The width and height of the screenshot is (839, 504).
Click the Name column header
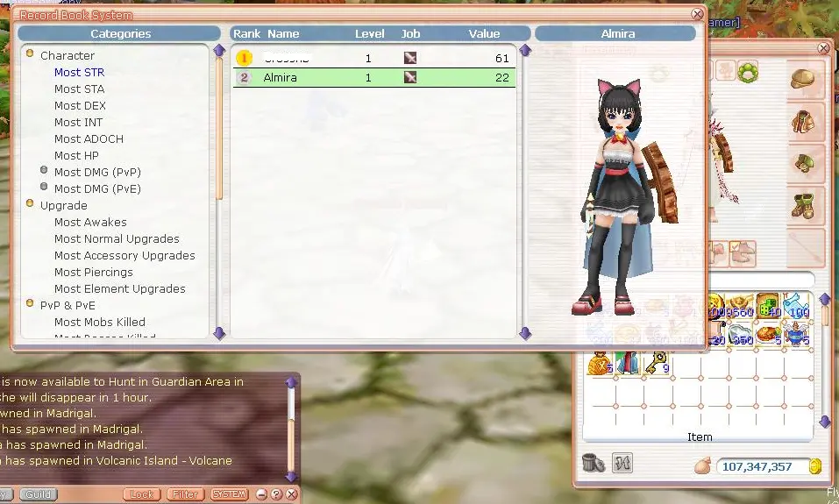pos(283,33)
